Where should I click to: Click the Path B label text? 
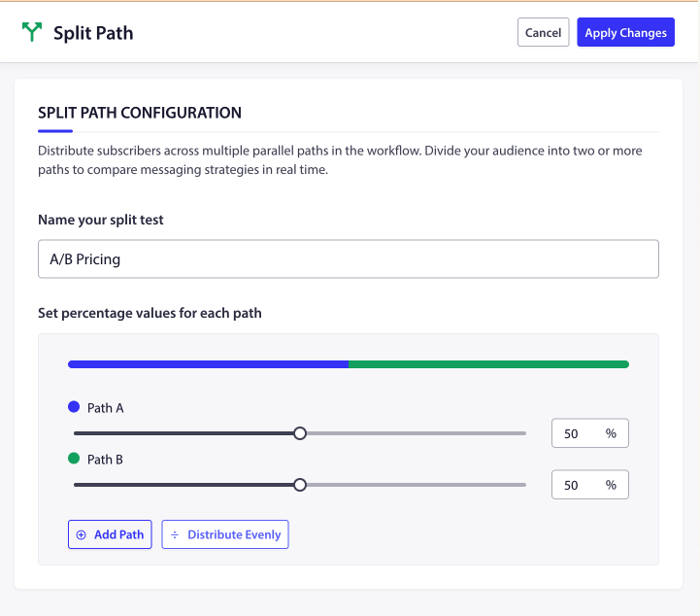pyautogui.click(x=105, y=459)
